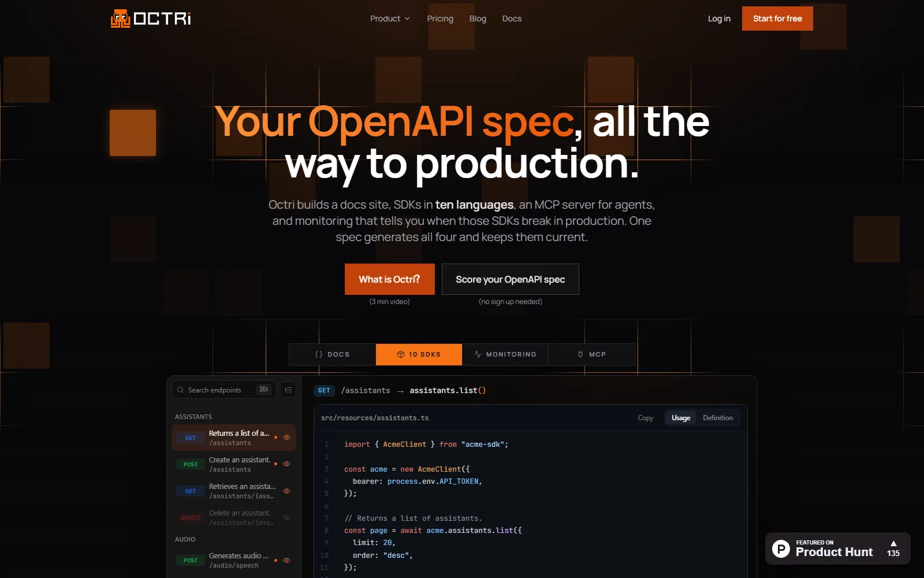Click the POST badge for Generates audio

coord(191,560)
